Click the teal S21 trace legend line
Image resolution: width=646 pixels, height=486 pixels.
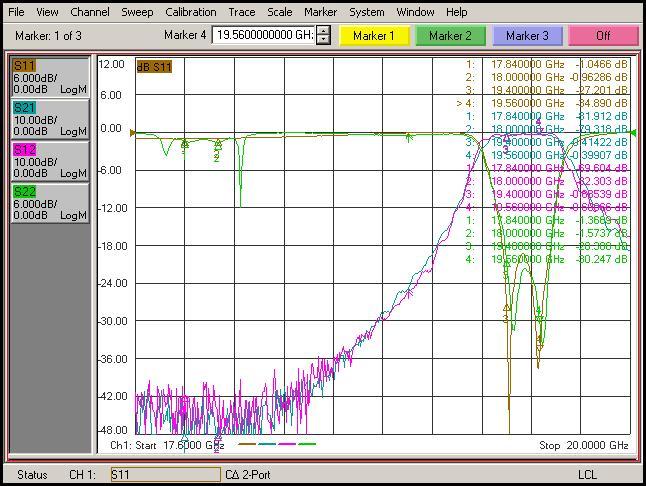pyautogui.click(x=267, y=444)
